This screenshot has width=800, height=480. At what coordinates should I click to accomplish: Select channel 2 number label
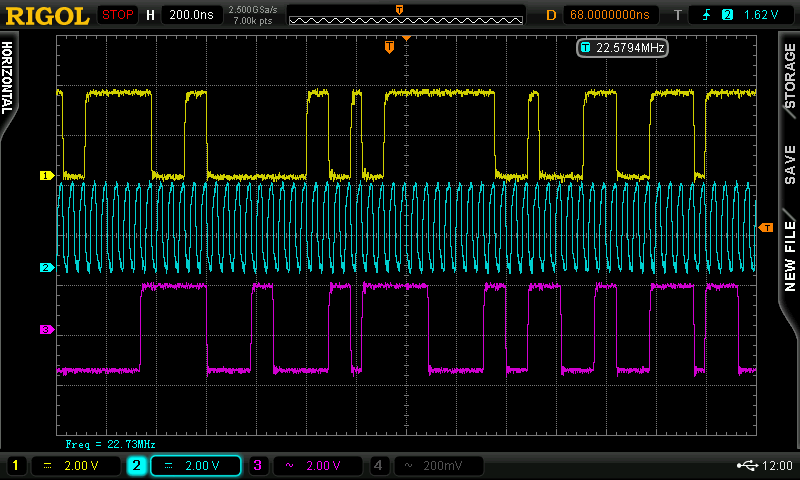(137, 465)
